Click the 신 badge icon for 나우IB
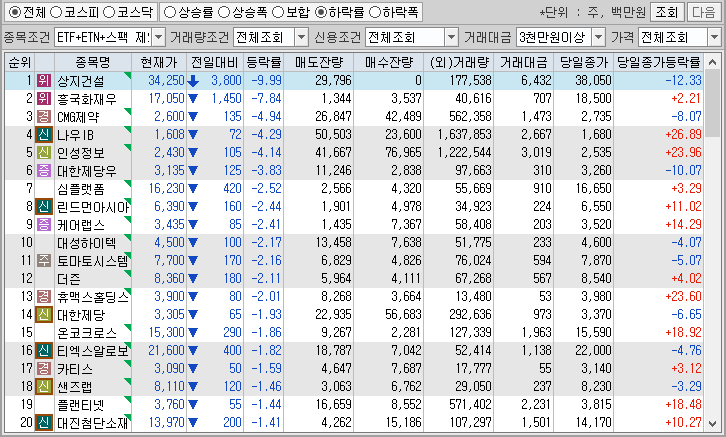Viewport: 726px width, 437px height. point(44,135)
